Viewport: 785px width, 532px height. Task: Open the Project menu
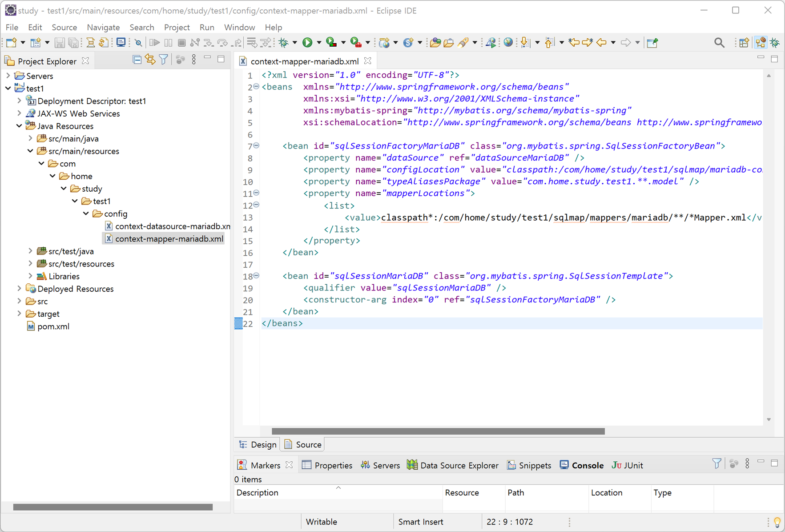click(177, 27)
